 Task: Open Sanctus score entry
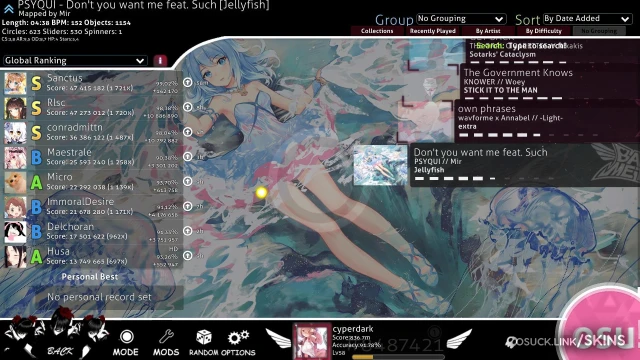click(x=92, y=83)
